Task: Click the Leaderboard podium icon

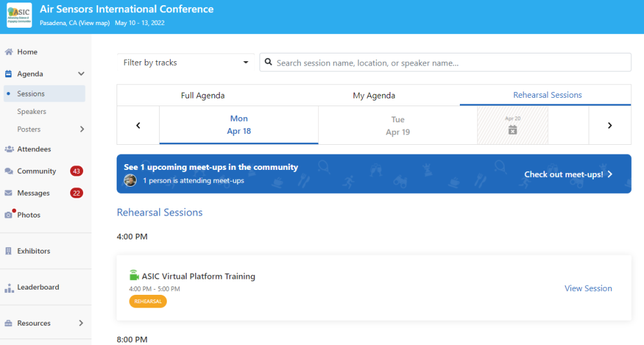Action: (x=8, y=288)
